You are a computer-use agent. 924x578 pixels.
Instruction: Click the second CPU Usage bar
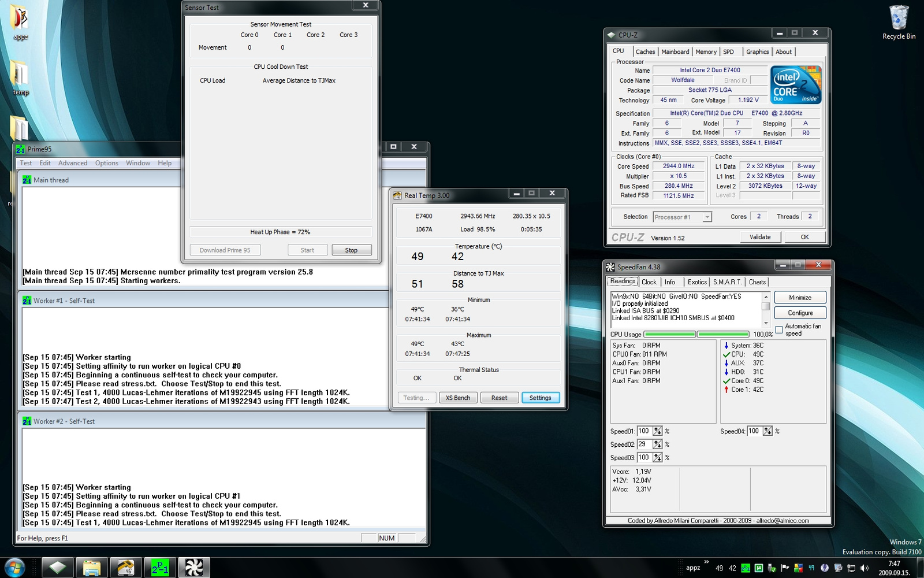[723, 334]
